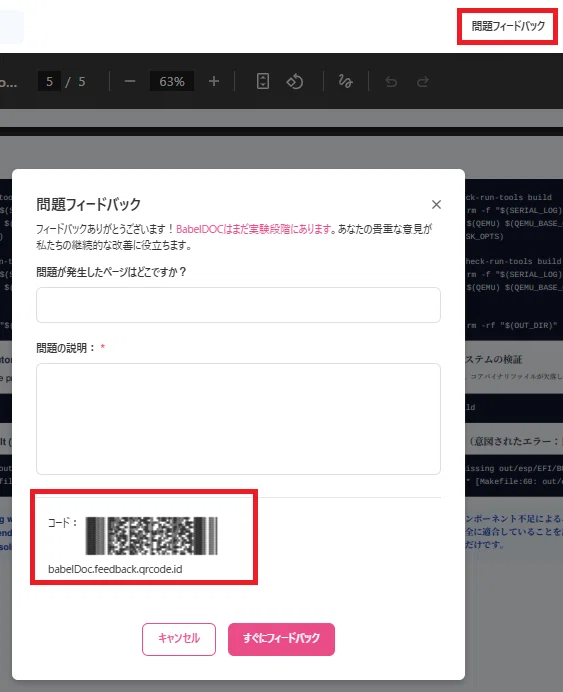This screenshot has height=692, width=563.
Task: Click the redo arrow icon
Action: coord(423,82)
